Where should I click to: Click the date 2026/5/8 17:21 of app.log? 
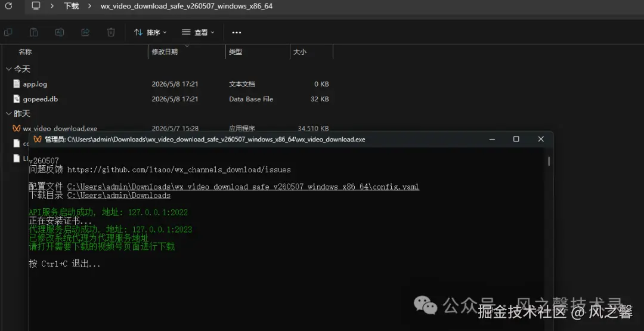tap(175, 84)
